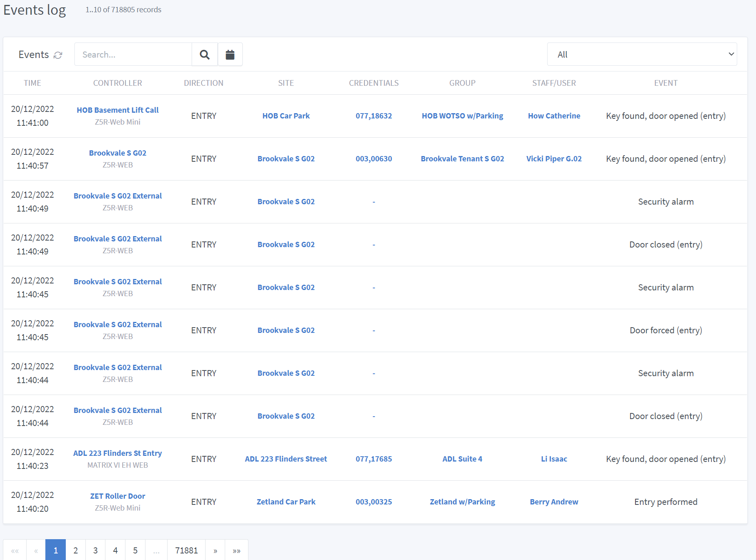Screen dimensions: 756x560
Task: Click into the Search text field
Action: click(x=133, y=54)
